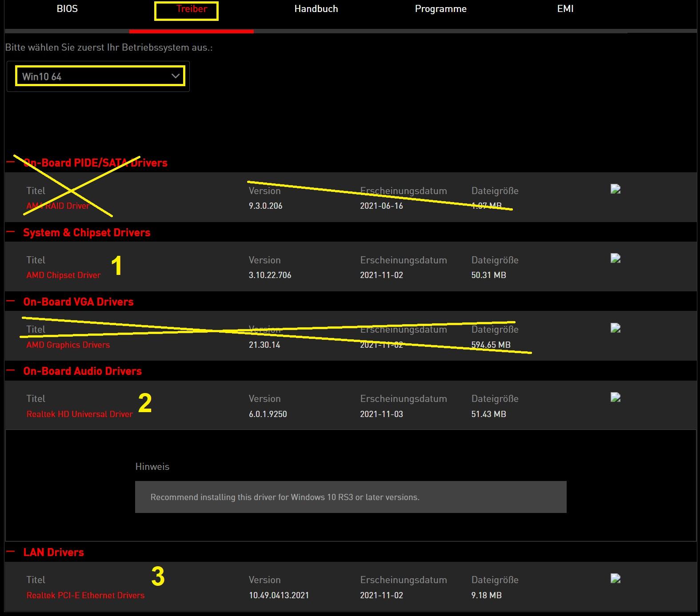Screen dimensions: 700x616
Task: Click the On-Board Audio Drivers heading
Action: click(82, 371)
